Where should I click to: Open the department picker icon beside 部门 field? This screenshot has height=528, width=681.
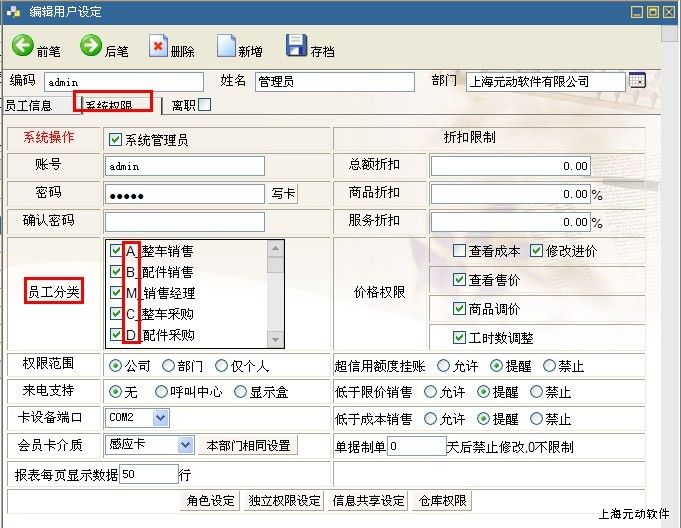click(637, 81)
